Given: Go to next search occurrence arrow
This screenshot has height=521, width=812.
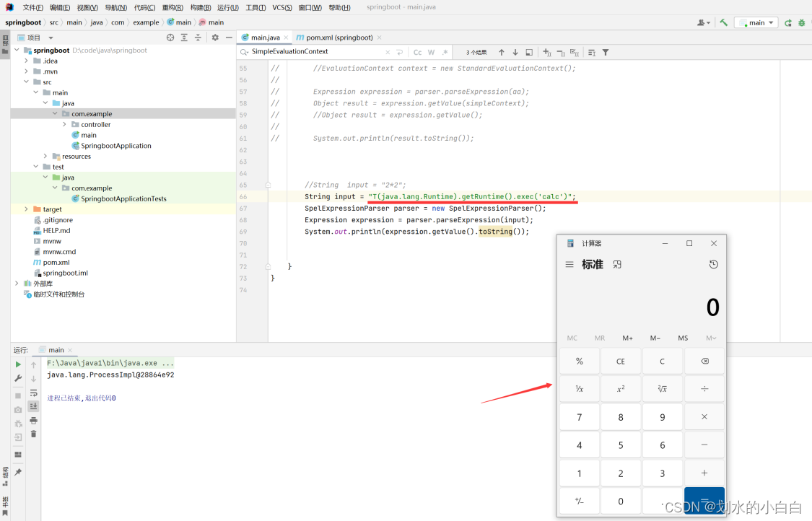Looking at the screenshot, I should (x=515, y=52).
